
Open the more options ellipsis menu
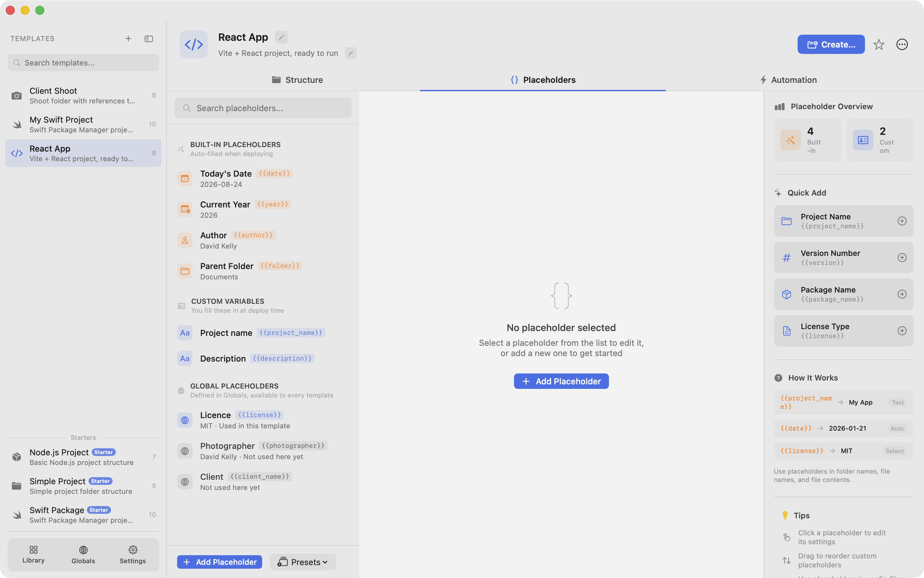pyautogui.click(x=902, y=45)
